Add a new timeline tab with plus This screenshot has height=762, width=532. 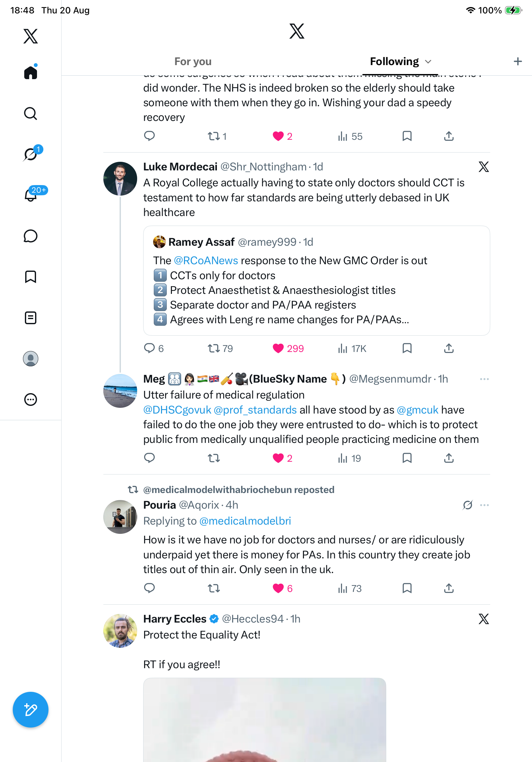[517, 61]
